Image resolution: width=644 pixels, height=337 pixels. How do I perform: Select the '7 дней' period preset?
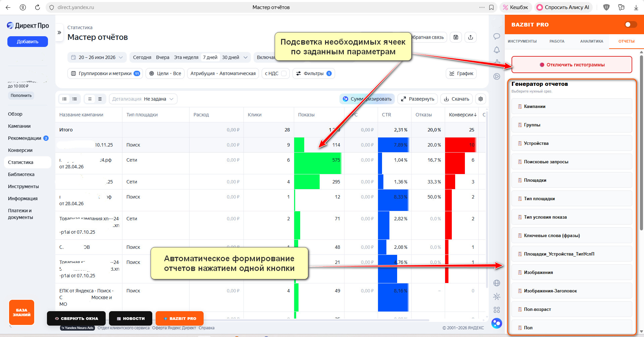tap(210, 57)
